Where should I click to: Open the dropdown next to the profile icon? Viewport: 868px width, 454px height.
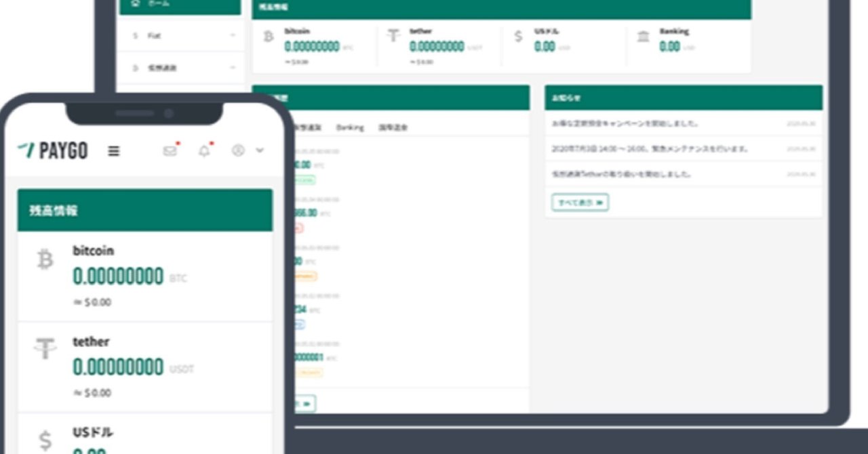coord(258,152)
